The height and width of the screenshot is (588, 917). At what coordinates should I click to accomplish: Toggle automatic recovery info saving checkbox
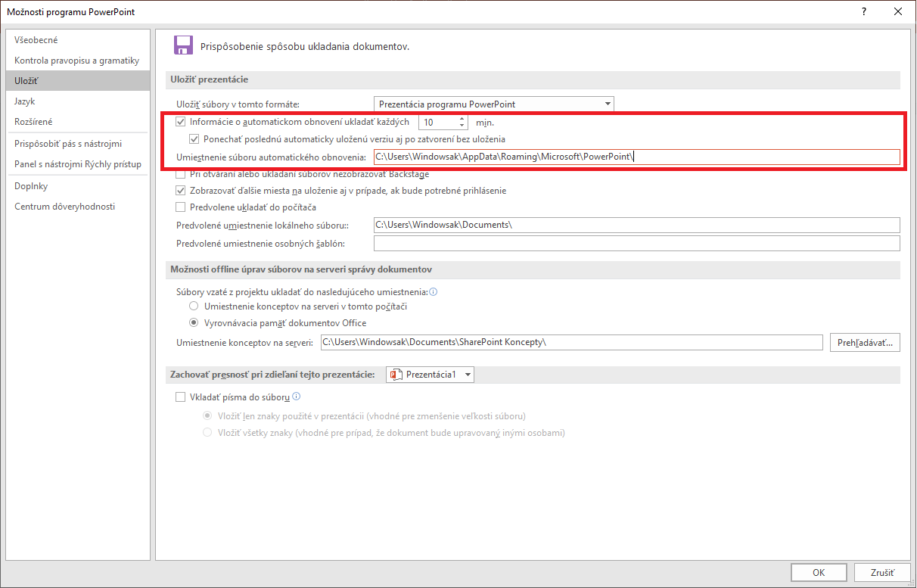tap(180, 122)
